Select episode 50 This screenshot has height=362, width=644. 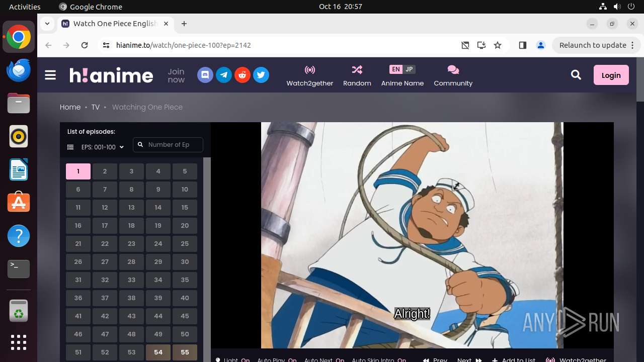pyautogui.click(x=185, y=334)
